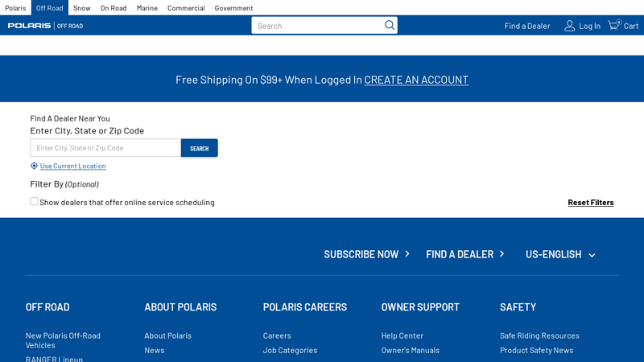Open the Owner's Manuals footer link
This screenshot has width=644, height=362.
click(x=411, y=350)
